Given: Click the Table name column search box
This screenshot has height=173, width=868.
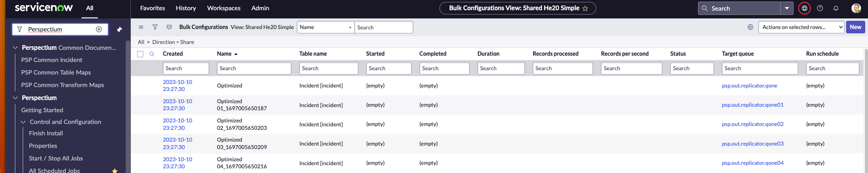Looking at the screenshot, I should coord(329,68).
